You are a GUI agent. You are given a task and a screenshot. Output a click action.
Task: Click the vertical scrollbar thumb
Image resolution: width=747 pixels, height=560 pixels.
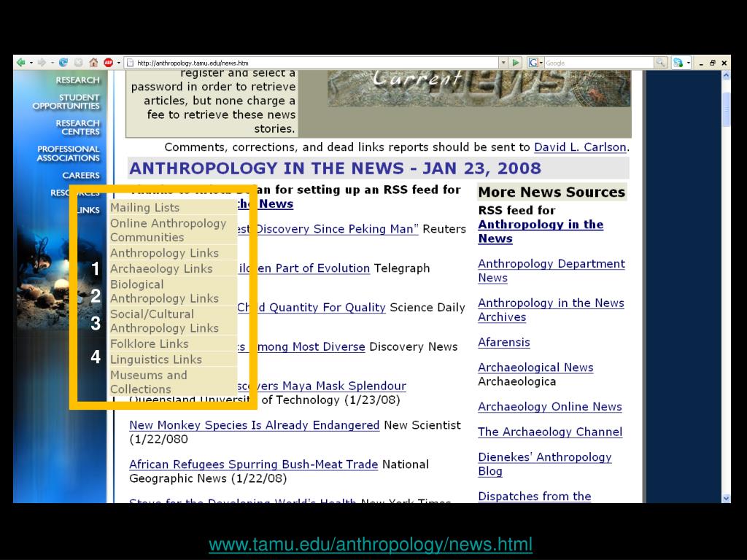726,109
